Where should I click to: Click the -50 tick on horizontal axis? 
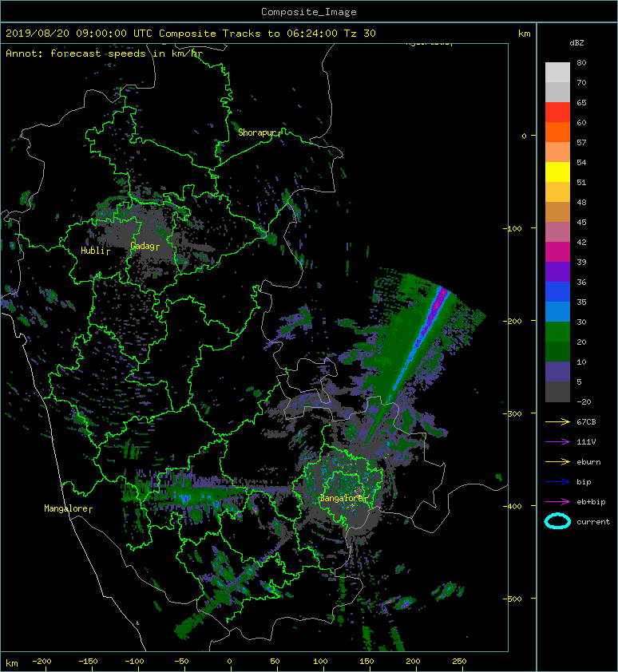point(181,662)
